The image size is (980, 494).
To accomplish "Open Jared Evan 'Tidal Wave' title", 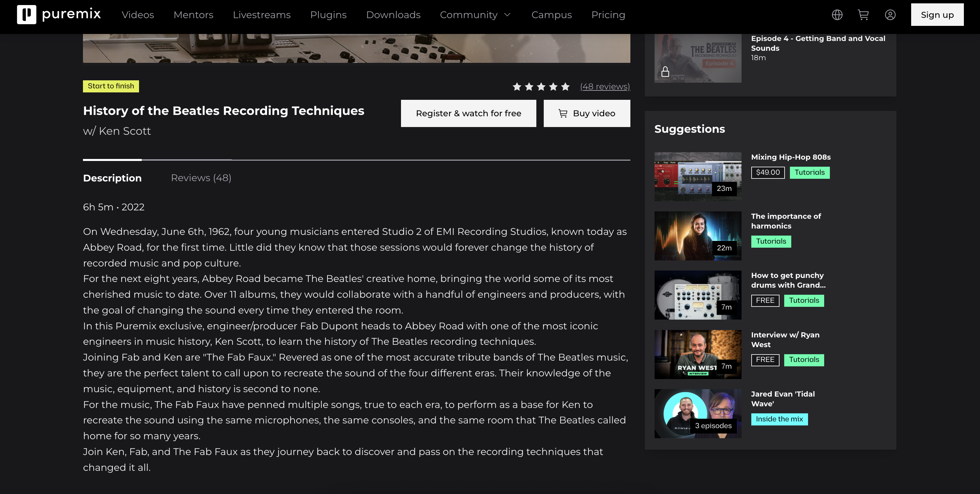I will coord(783,399).
